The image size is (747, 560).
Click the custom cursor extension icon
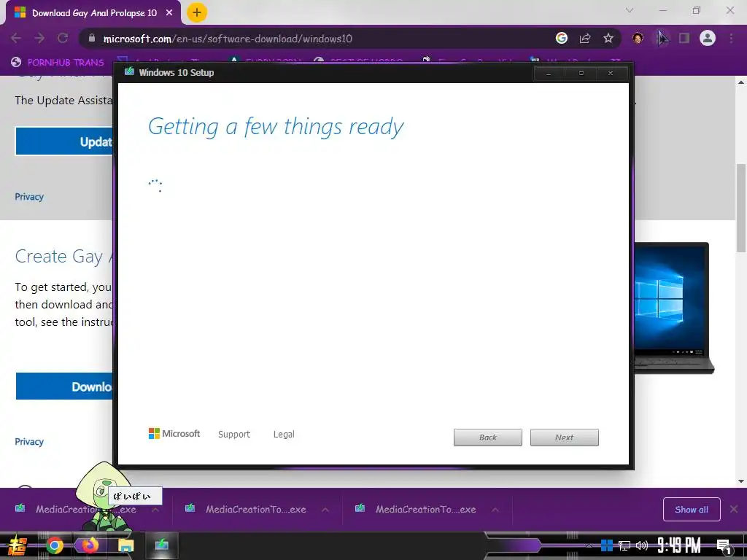point(661,38)
